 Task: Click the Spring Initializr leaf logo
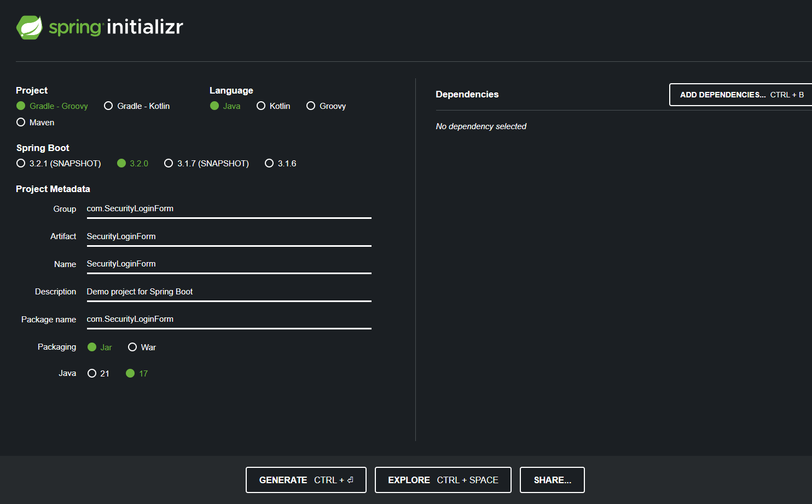click(30, 27)
